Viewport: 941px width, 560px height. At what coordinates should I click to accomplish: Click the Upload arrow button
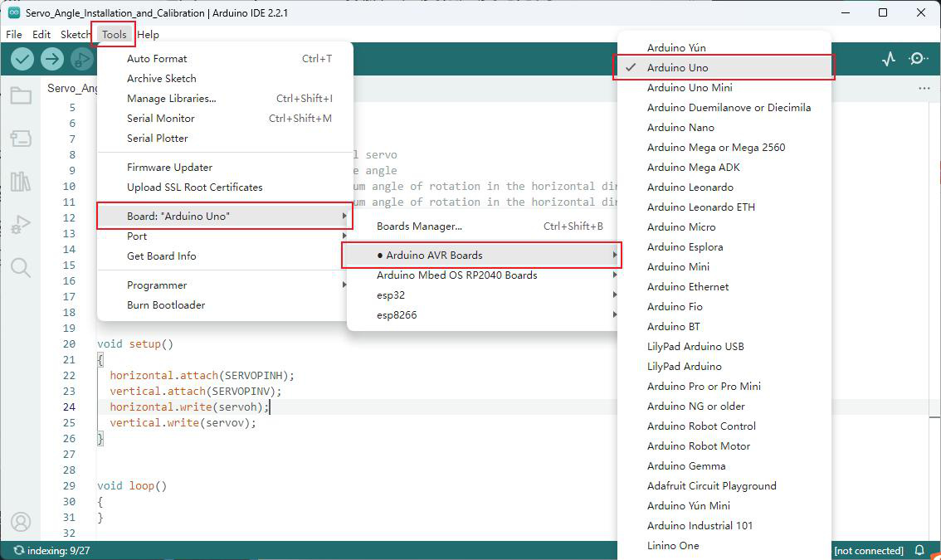tap(52, 59)
